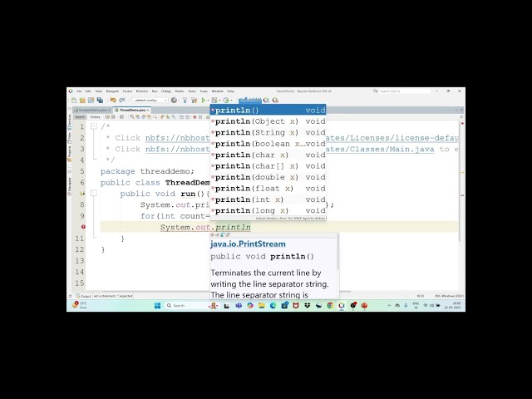Click the New Project toolbar icon

[82, 101]
